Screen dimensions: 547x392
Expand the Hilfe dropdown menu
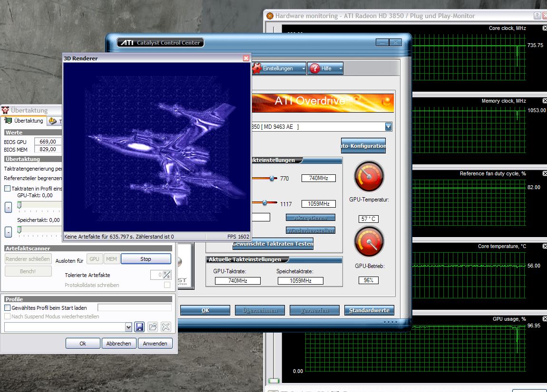click(x=341, y=68)
